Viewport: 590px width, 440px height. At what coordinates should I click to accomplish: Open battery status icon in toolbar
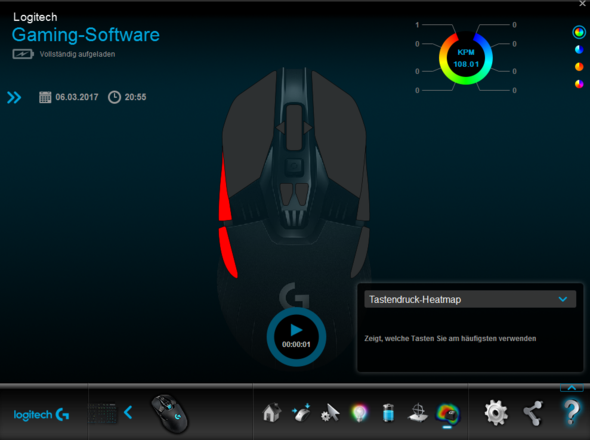[388, 413]
